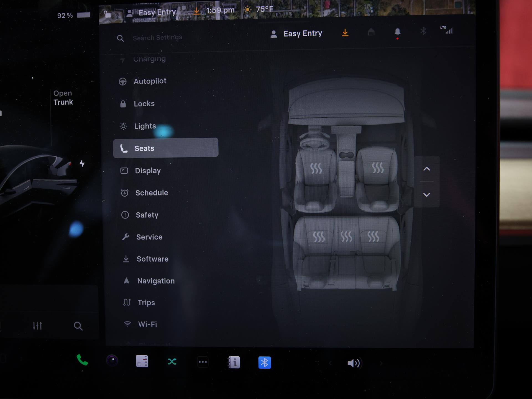Image resolution: width=532 pixels, height=399 pixels.
Task: Open the owner's manual icon
Action: [x=234, y=362]
